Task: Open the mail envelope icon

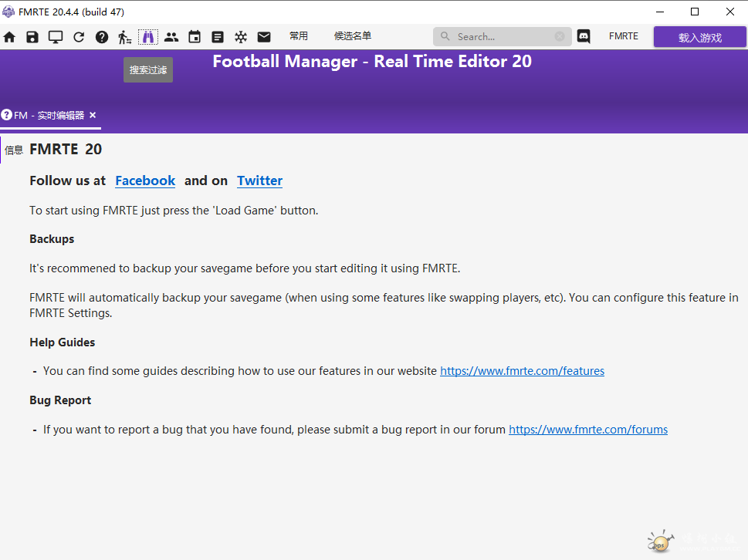Action: (264, 37)
